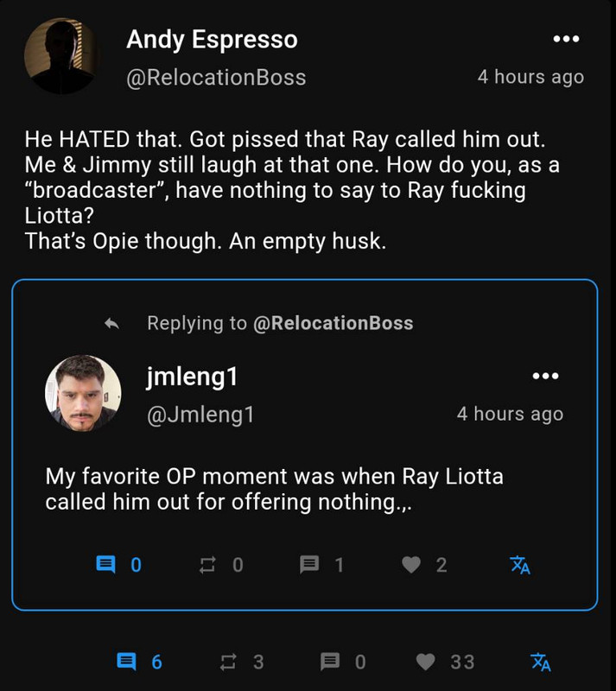Viewport: 616px width, 691px height.
Task: Click the reply arrow icon beside Replying to
Action: click(111, 323)
